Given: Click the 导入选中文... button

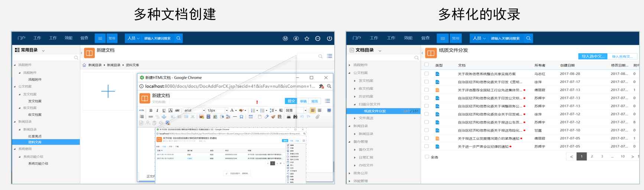Looking at the screenshot, I should 593,56.
